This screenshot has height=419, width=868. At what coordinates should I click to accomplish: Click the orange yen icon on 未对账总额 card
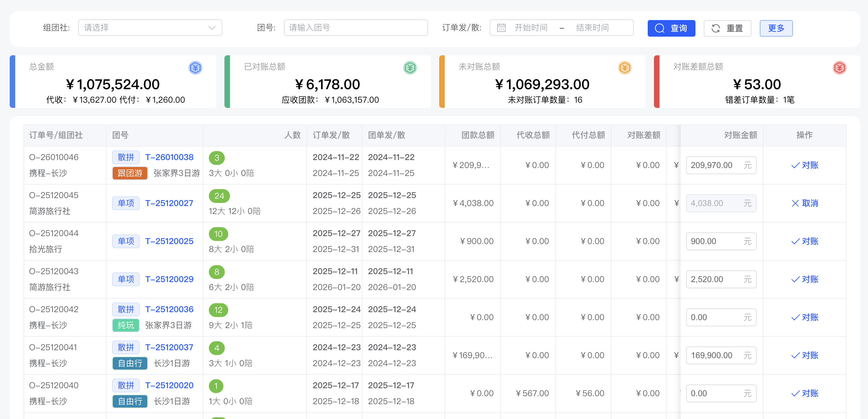(625, 68)
